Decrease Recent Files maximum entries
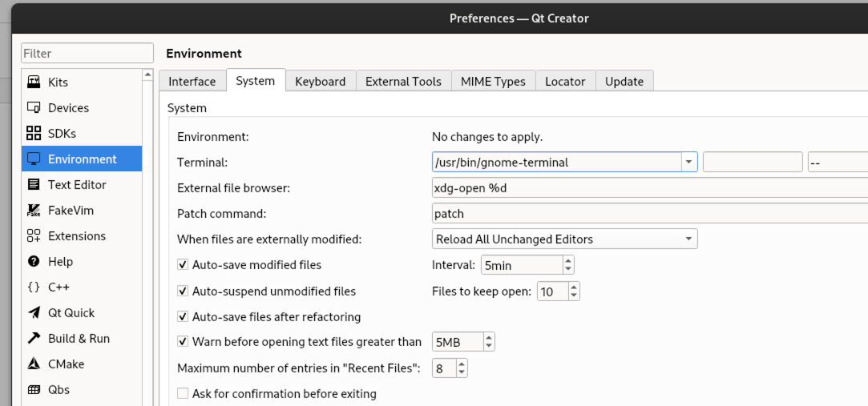Image resolution: width=868 pixels, height=406 pixels. pyautogui.click(x=462, y=372)
